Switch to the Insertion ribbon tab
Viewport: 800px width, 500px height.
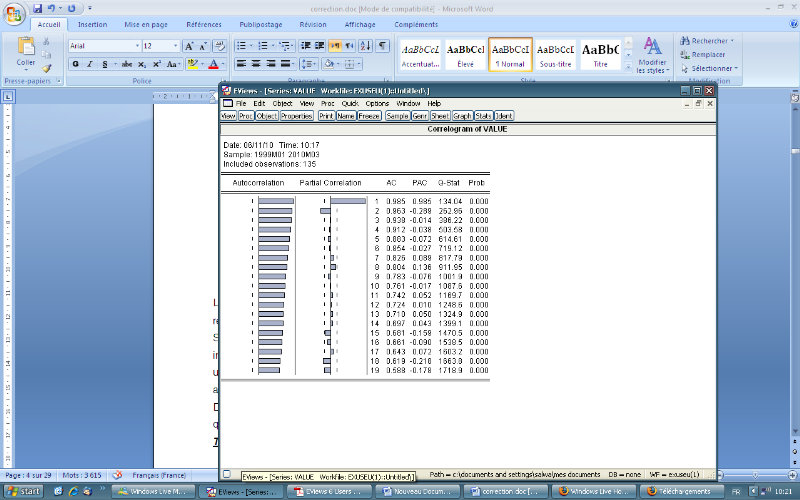pyautogui.click(x=92, y=24)
